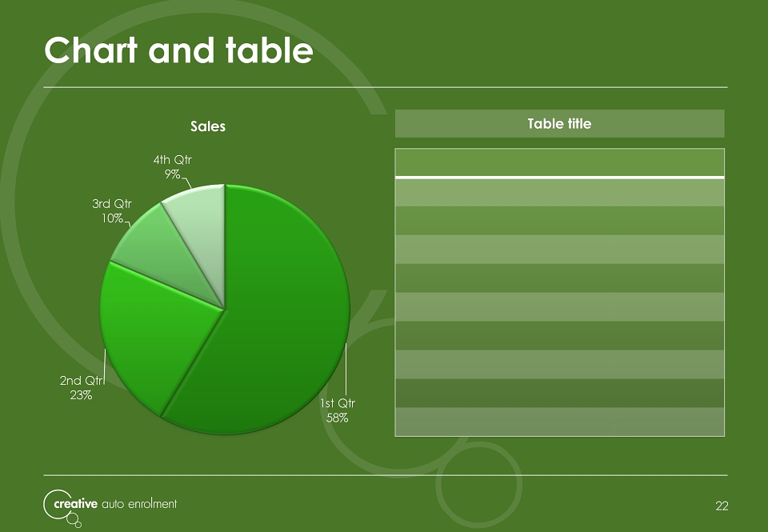Click the Chart and table heading
Image resolution: width=768 pixels, height=532 pixels.
(x=178, y=50)
